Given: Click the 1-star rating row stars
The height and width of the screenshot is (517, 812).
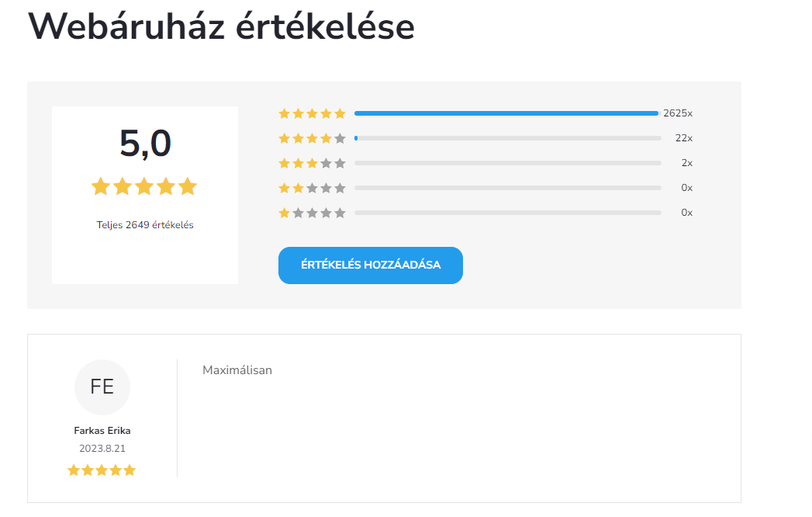Looking at the screenshot, I should pyautogui.click(x=312, y=213).
